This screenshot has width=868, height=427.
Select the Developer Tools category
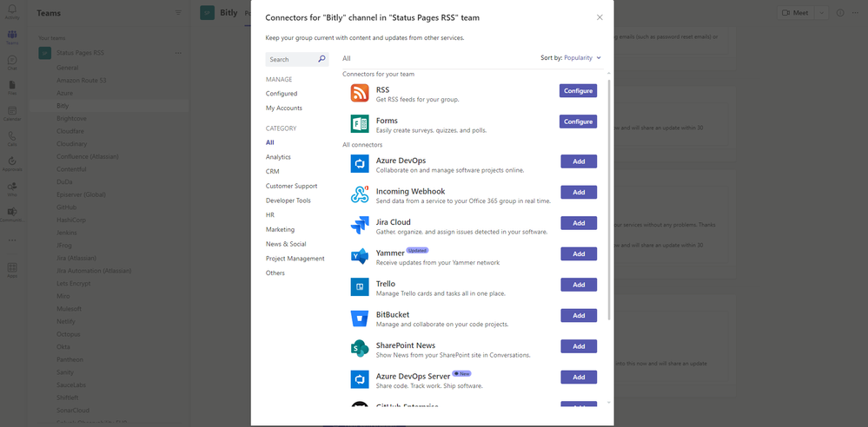click(288, 200)
